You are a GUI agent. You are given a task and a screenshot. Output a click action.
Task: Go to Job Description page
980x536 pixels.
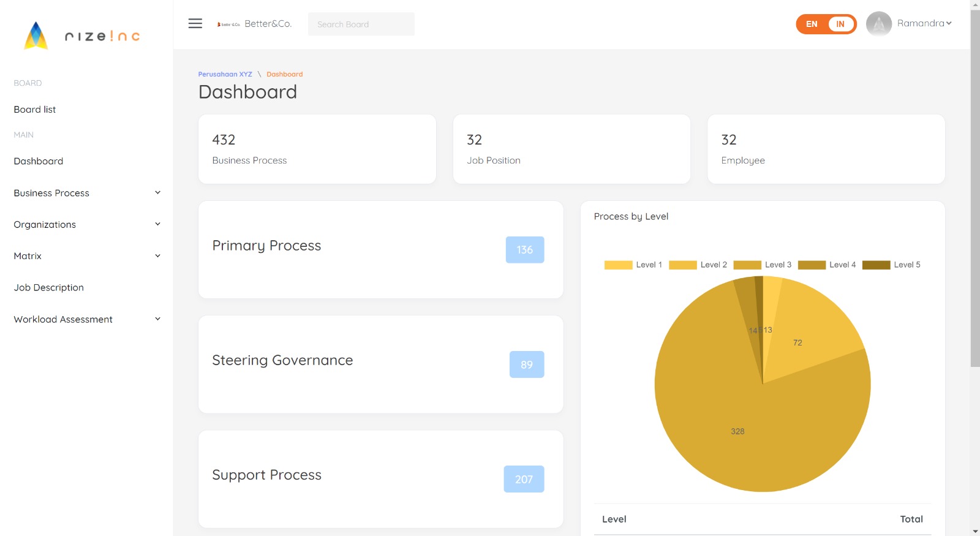(49, 287)
